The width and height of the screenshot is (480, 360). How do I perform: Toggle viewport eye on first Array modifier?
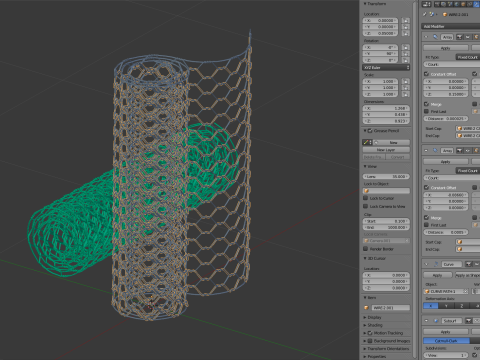point(467,37)
